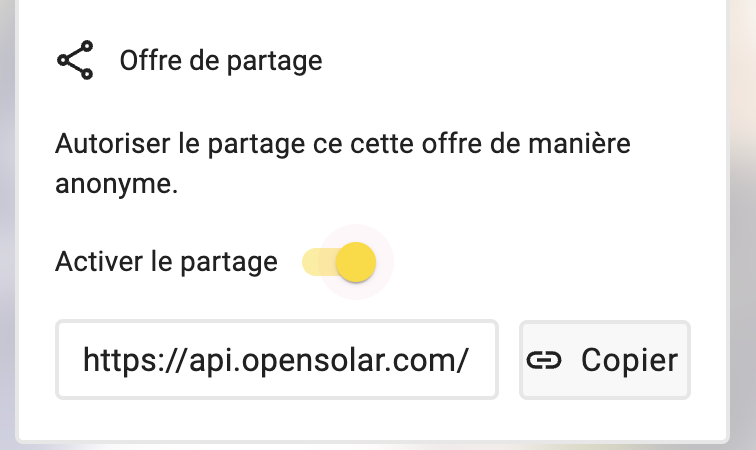Disable the Activer le partage switch
This screenshot has width=756, height=450.
339,262
